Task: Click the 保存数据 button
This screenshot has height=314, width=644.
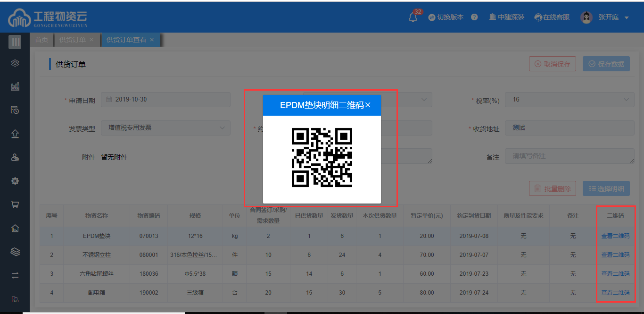Action: pos(606,64)
